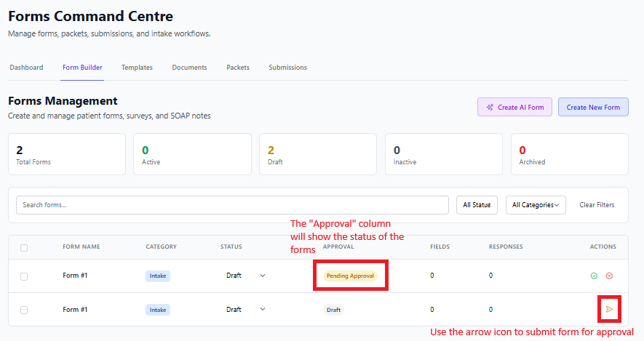Focus the Search forms input

pos(232,205)
